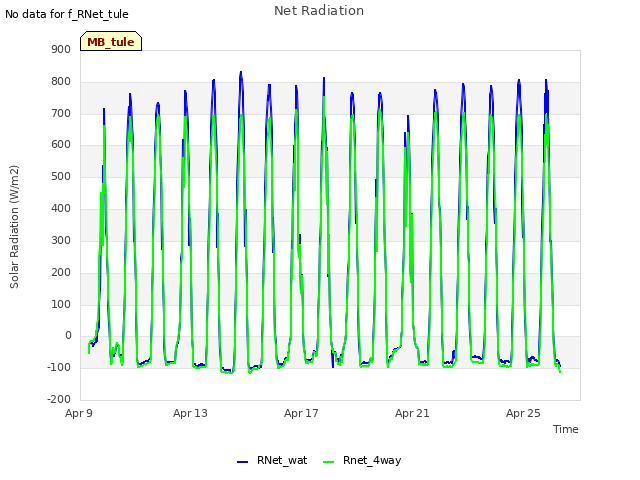The image size is (640, 480).
Task: Click the -100 y-axis tick label
Action: 59,367
